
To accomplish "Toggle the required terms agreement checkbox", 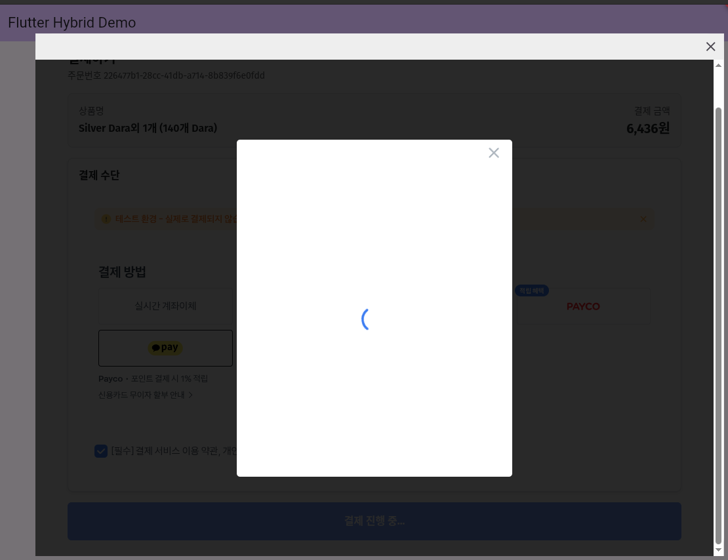I will (101, 451).
